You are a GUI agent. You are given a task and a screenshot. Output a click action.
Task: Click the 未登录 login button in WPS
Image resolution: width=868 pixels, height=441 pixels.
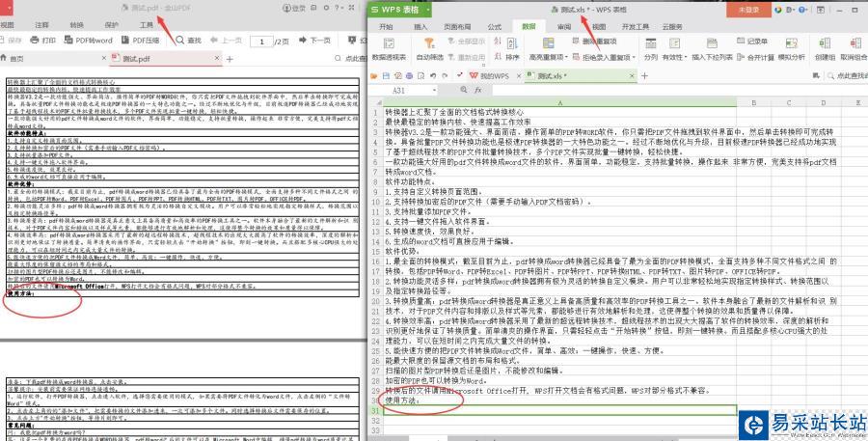[748, 10]
